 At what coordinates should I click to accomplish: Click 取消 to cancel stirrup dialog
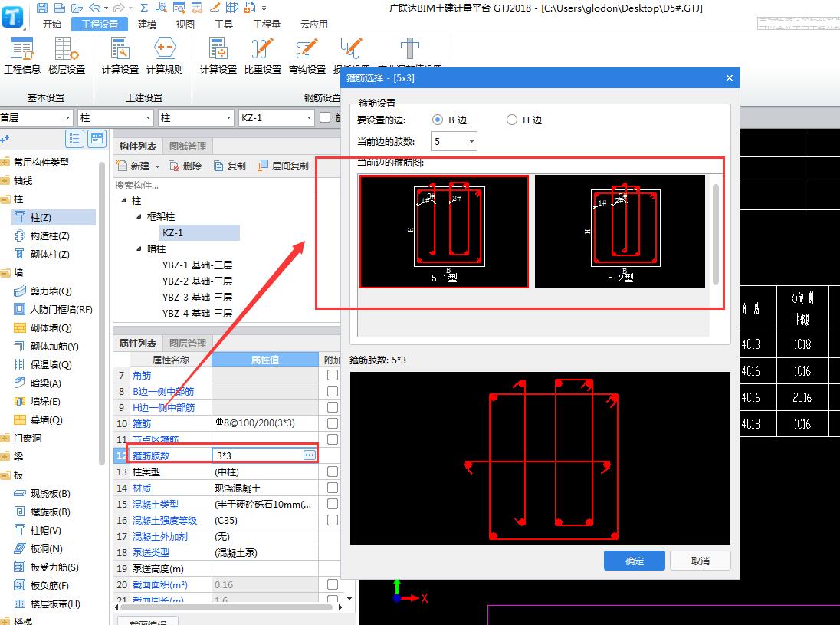[x=701, y=561]
